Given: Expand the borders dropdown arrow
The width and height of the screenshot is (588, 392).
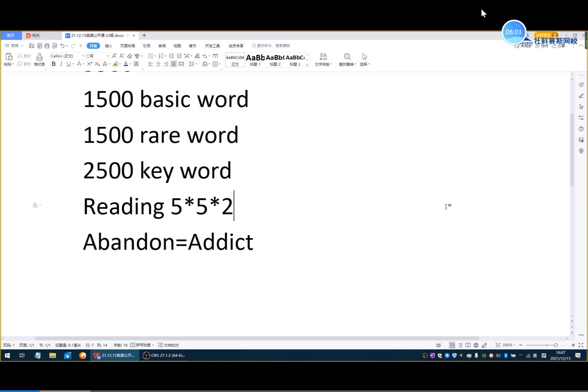Looking at the screenshot, I should 220,64.
